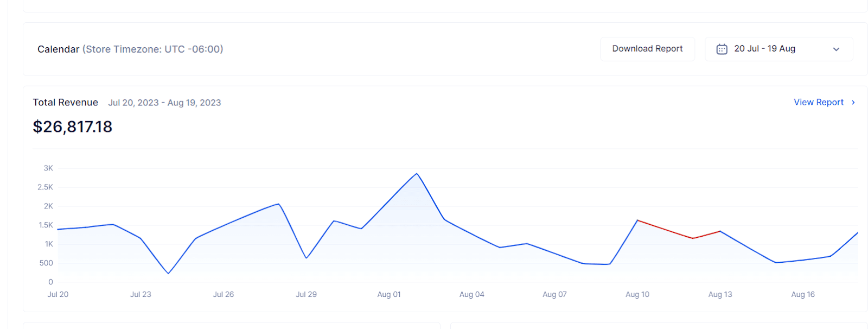Open the 20 Jul - 19 Aug date range dropdown
Screen dimensions: 868x329
tap(778, 49)
